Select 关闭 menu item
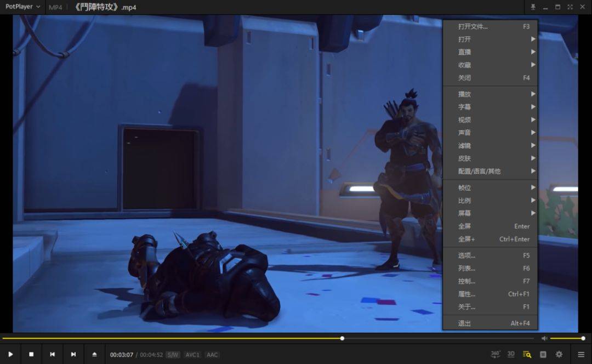 (490, 78)
